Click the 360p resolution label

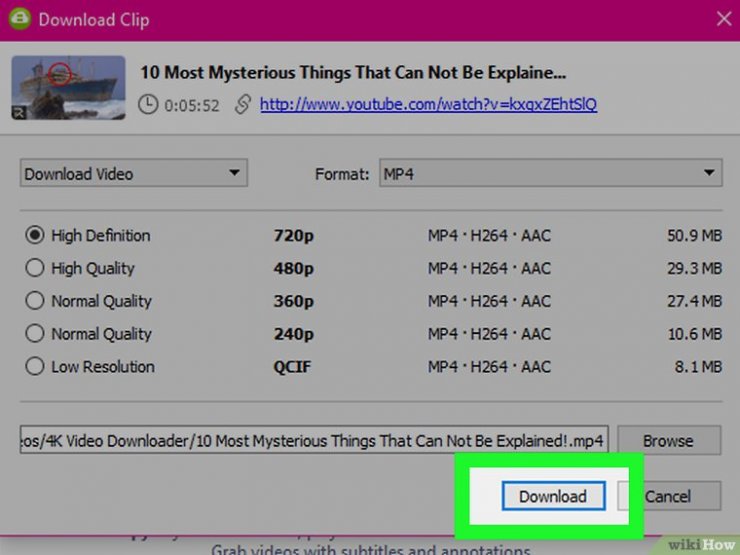tap(294, 301)
